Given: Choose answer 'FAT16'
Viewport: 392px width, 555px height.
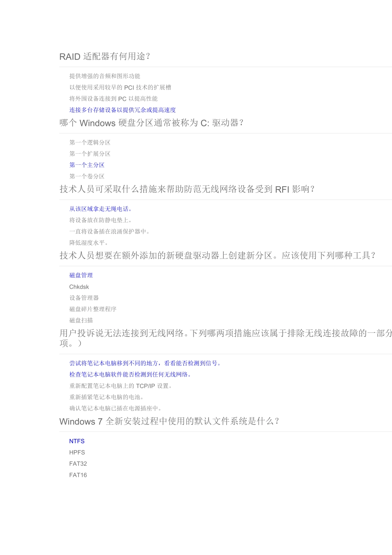Looking at the screenshot, I should [x=78, y=475].
